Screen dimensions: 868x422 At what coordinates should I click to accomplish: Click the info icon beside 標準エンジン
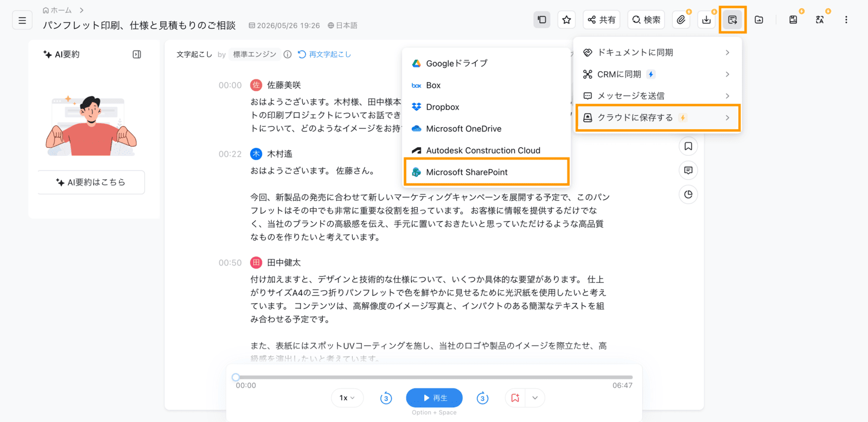[x=288, y=54]
